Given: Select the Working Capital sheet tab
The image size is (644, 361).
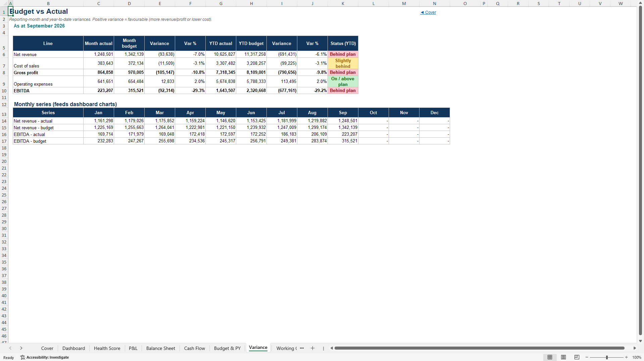Looking at the screenshot, I should coord(286,348).
